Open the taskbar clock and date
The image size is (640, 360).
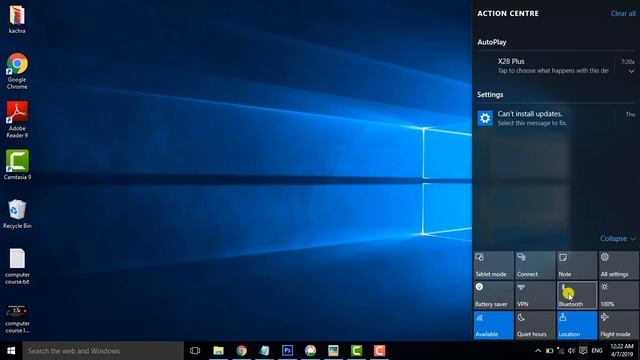click(x=622, y=351)
